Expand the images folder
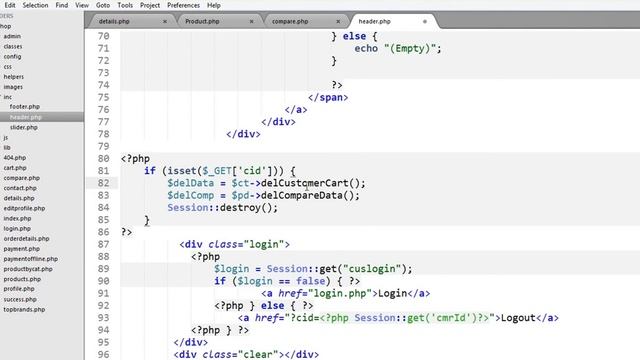The image size is (640, 360). tap(13, 87)
